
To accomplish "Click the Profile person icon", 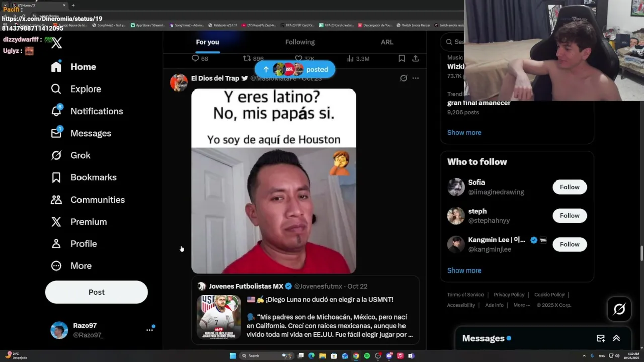I will 56,244.
